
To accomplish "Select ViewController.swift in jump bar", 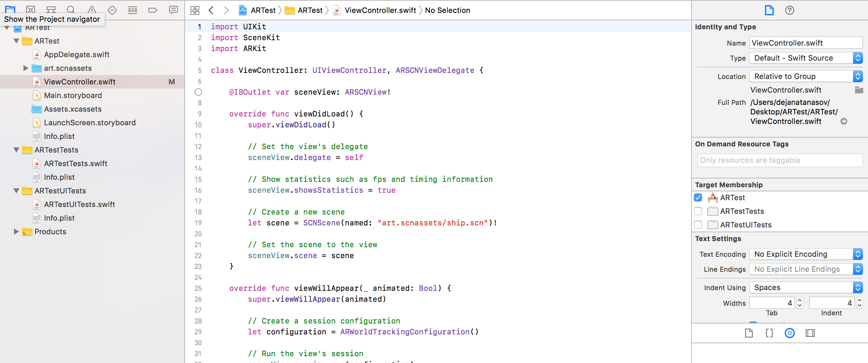I will [380, 10].
